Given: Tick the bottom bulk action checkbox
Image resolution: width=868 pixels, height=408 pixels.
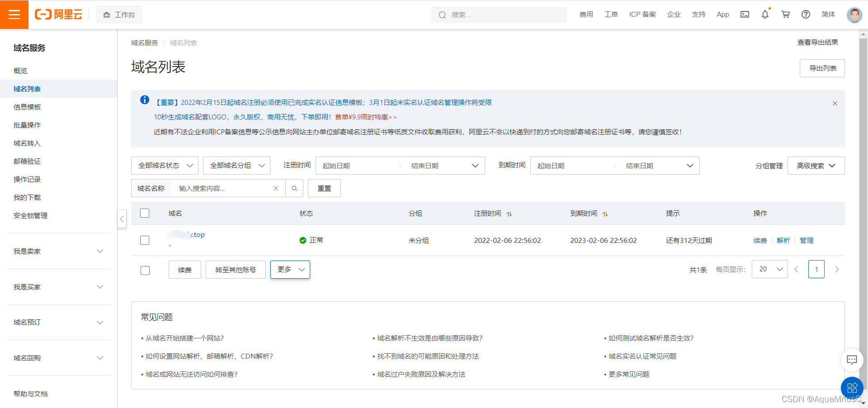Looking at the screenshot, I should (x=145, y=270).
